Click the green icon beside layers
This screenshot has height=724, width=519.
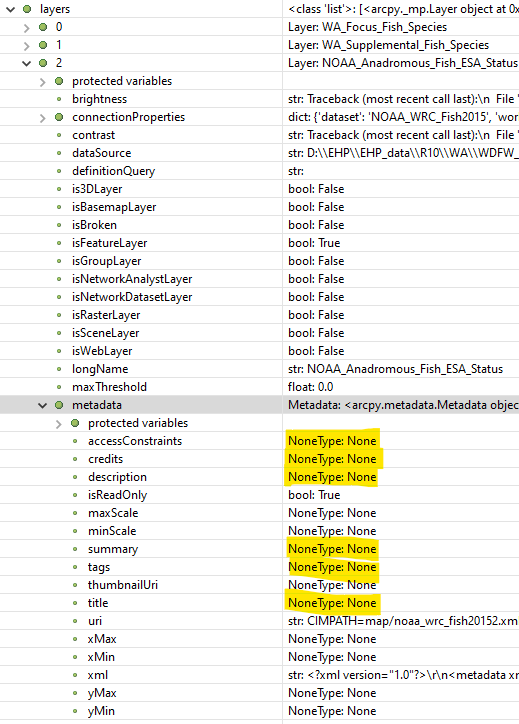tap(27, 9)
